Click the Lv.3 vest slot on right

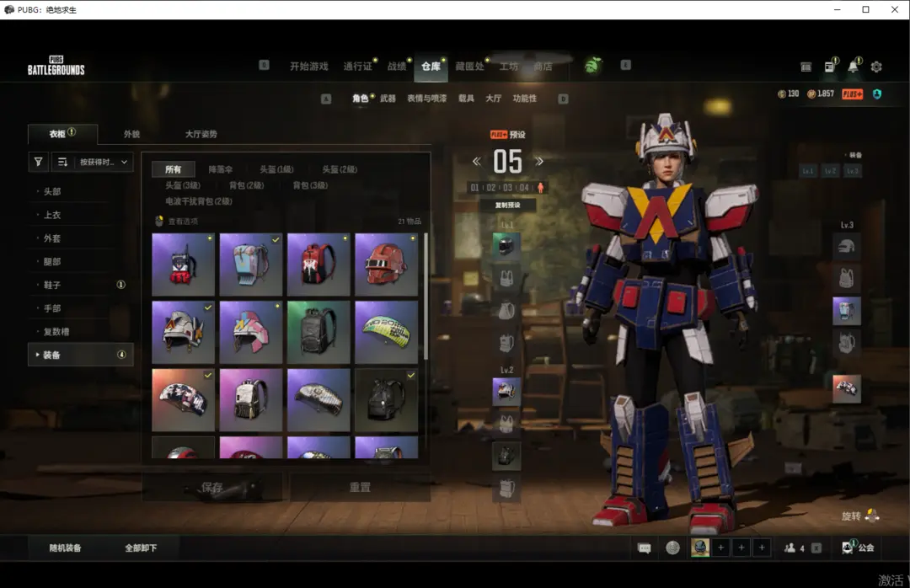coord(847,279)
